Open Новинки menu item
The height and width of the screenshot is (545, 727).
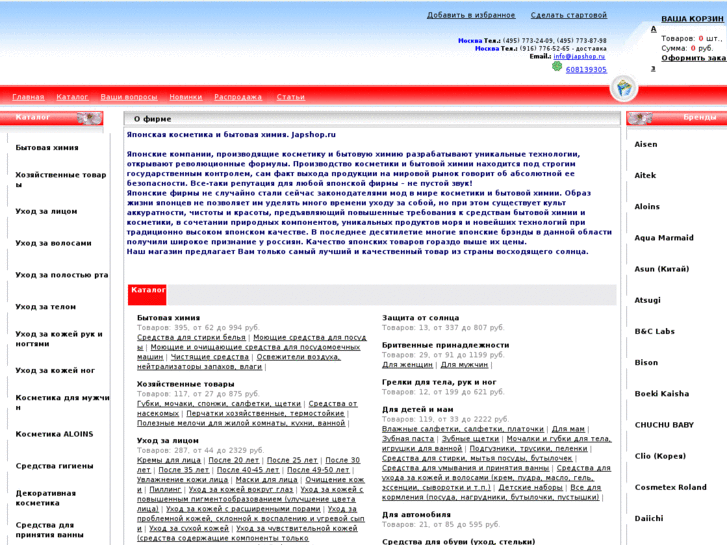point(185,97)
